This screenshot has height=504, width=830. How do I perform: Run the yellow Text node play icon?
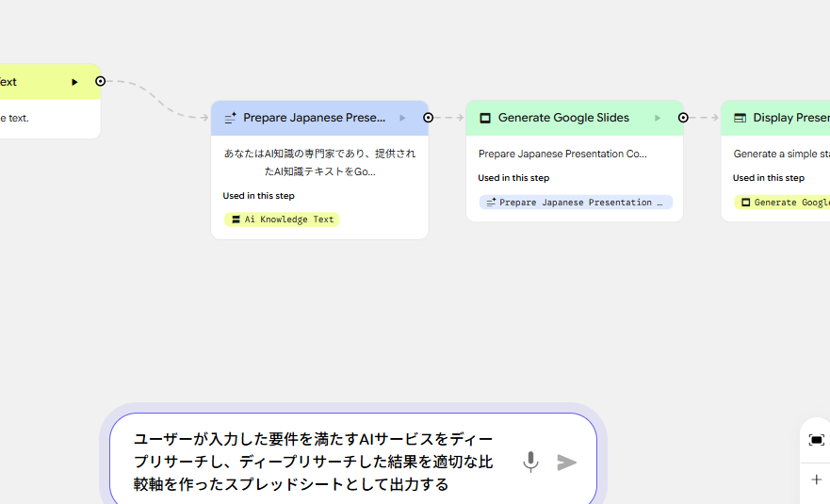[74, 82]
